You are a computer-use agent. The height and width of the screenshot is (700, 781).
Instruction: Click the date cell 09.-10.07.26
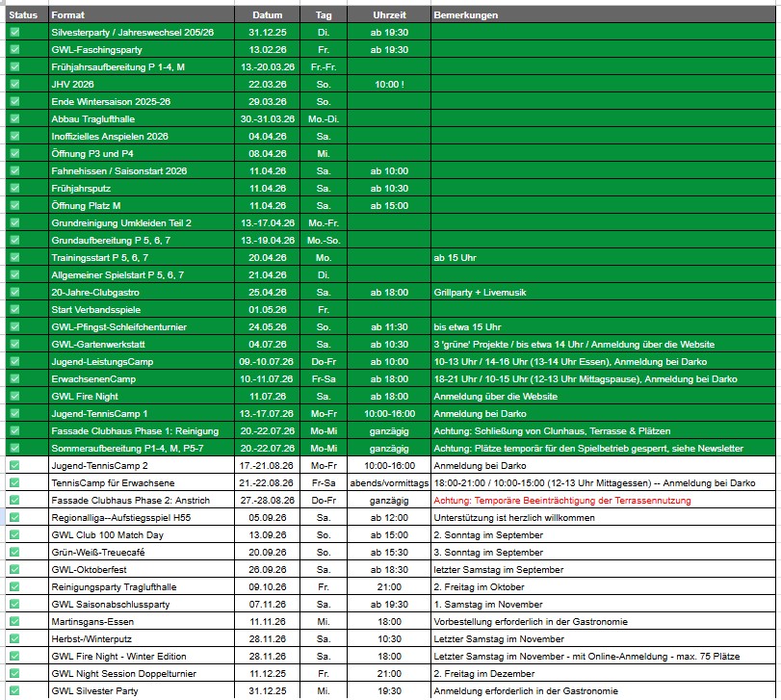click(x=268, y=361)
